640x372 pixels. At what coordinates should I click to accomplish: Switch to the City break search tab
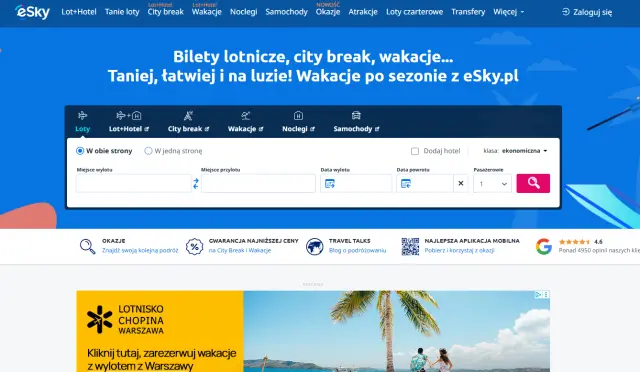(x=188, y=122)
